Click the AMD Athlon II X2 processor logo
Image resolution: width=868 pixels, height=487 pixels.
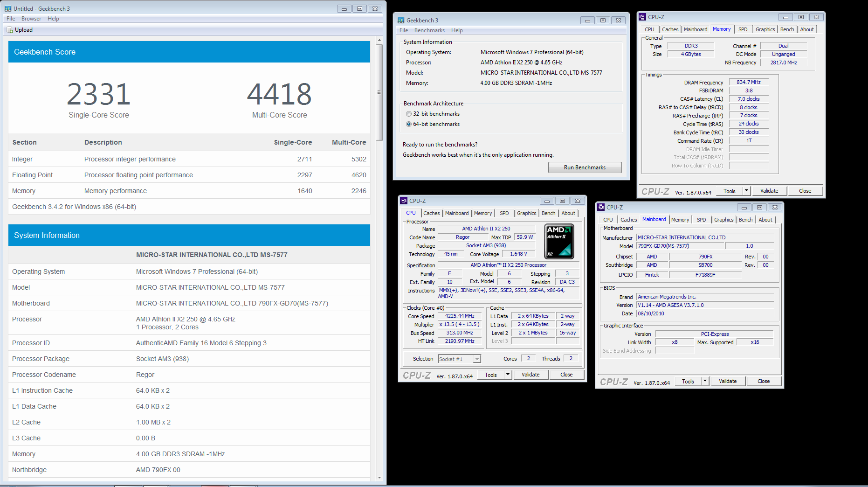559,241
